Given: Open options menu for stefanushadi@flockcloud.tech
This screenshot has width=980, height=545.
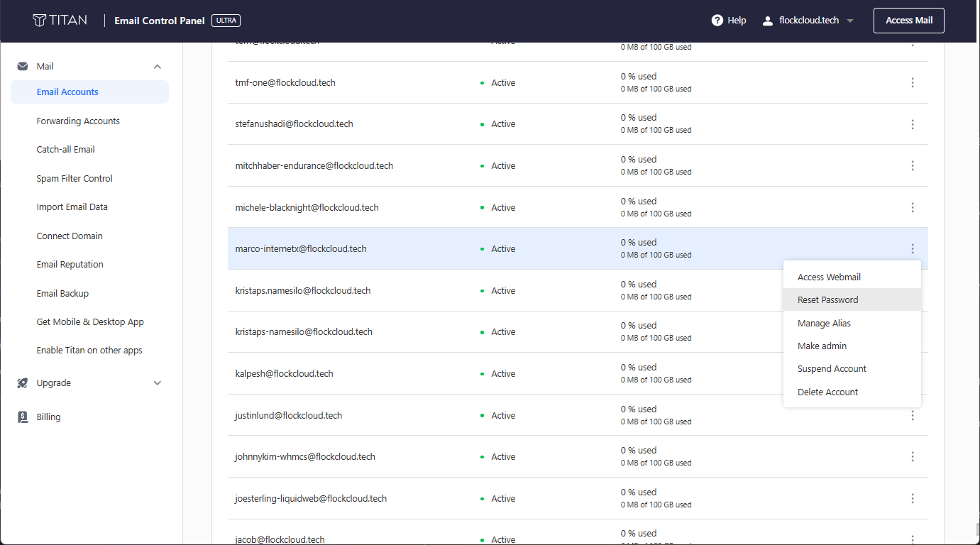Looking at the screenshot, I should [913, 124].
